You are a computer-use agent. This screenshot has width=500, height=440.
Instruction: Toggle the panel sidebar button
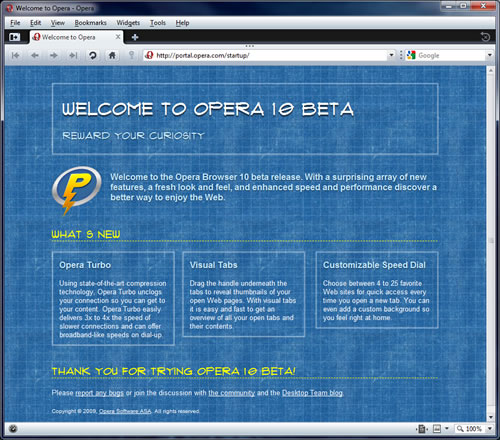[14, 37]
